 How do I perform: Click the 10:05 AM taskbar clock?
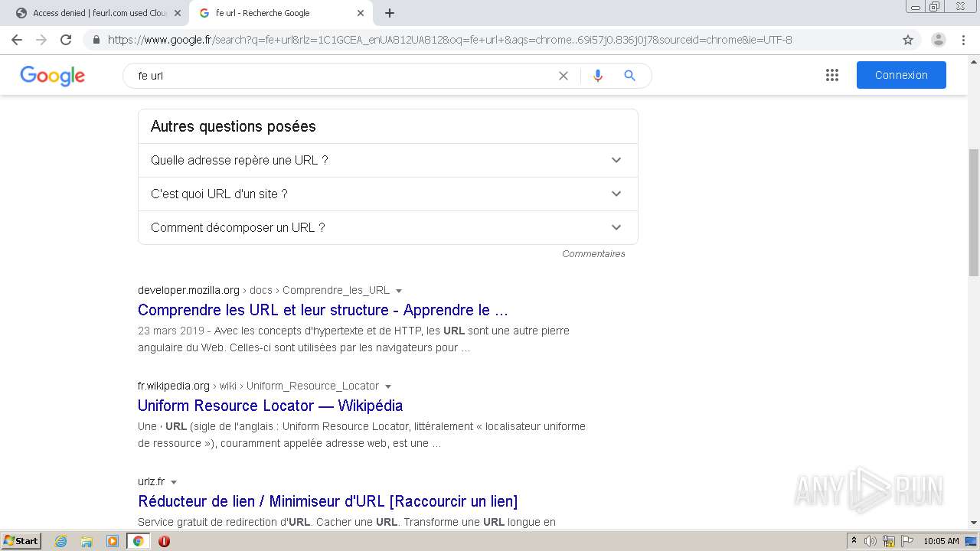[941, 541]
